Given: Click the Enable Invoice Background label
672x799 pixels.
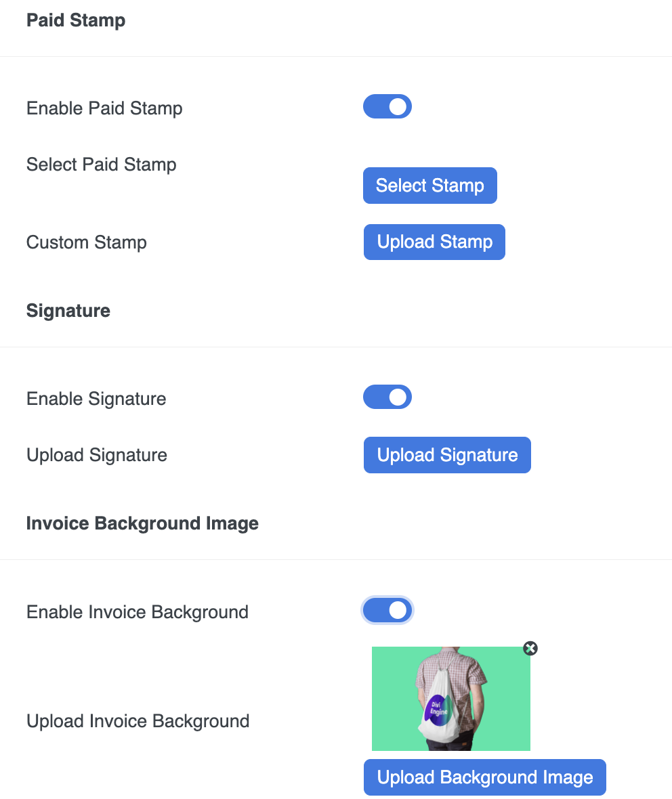Looking at the screenshot, I should tap(138, 612).
